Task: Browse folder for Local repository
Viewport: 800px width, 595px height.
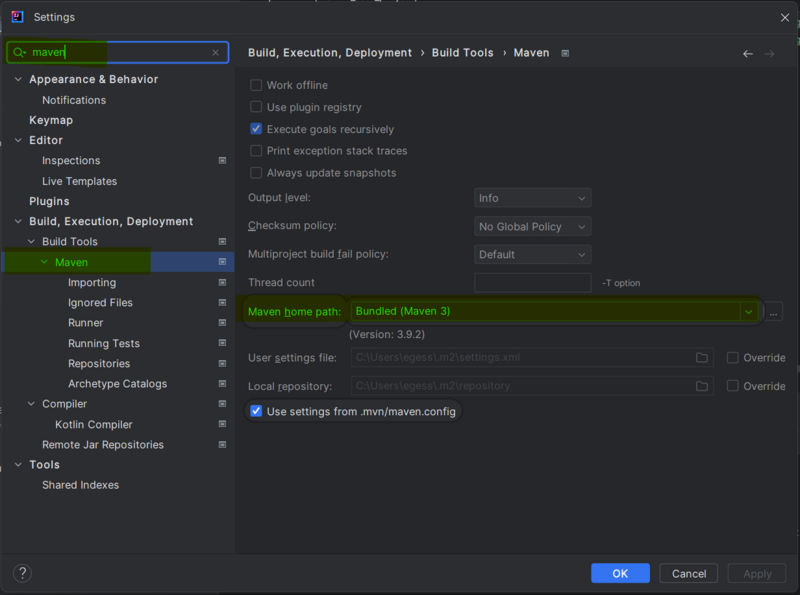Action: [702, 386]
